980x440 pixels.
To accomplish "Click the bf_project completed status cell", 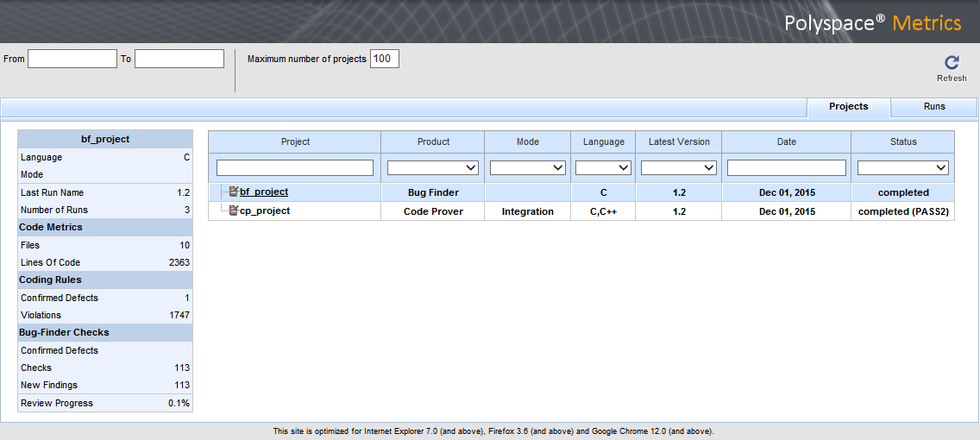I will [903, 192].
